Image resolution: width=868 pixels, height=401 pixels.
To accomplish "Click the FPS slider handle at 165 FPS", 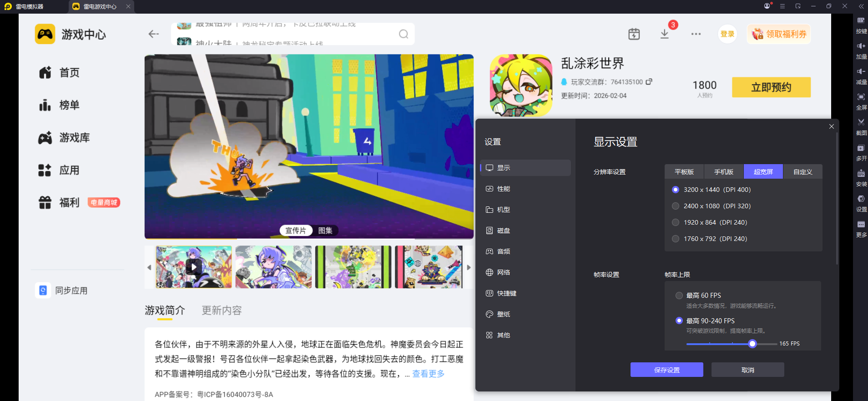I will [x=752, y=344].
